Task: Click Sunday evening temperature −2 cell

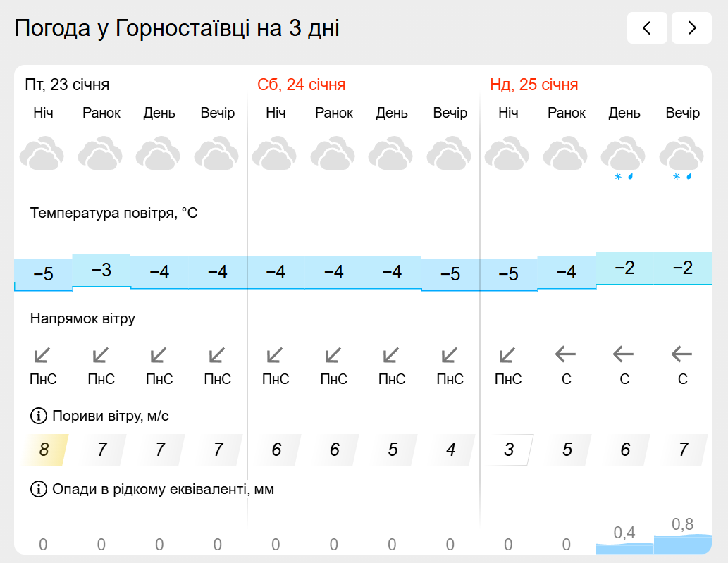Action: (682, 268)
